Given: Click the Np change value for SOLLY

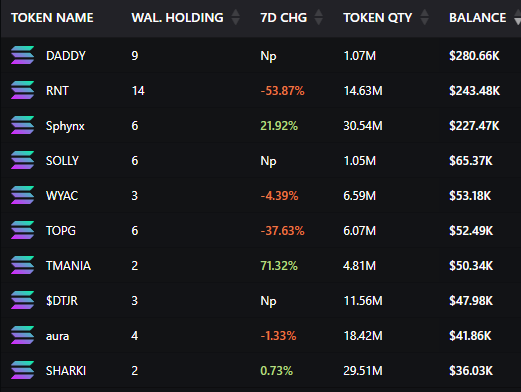Looking at the screenshot, I should coord(268,161).
